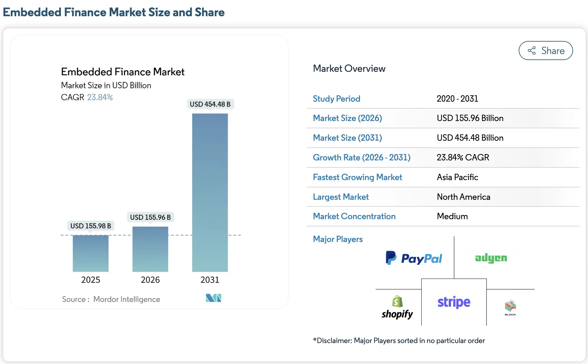Click the USD 454.48 B data label
Image resolution: width=588 pixels, height=364 pixels.
tap(210, 104)
